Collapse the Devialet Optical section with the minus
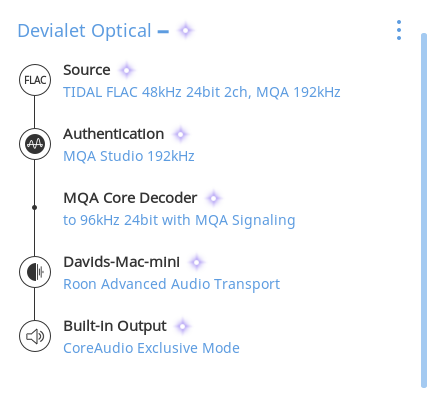 click(163, 32)
